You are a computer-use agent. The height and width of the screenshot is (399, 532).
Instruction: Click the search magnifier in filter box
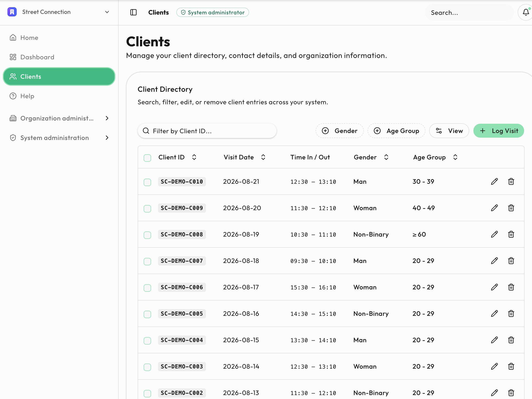146,131
